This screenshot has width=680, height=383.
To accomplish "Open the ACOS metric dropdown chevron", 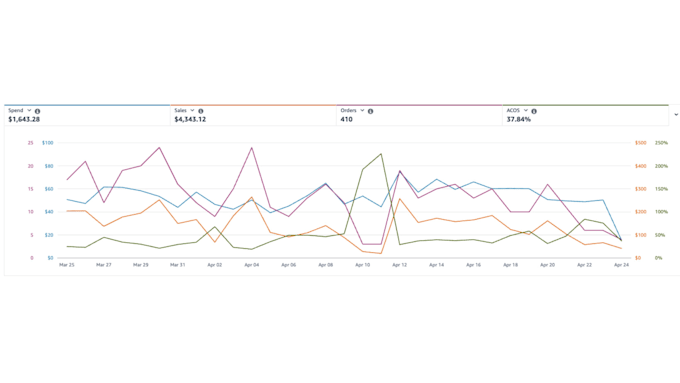I will tap(526, 111).
